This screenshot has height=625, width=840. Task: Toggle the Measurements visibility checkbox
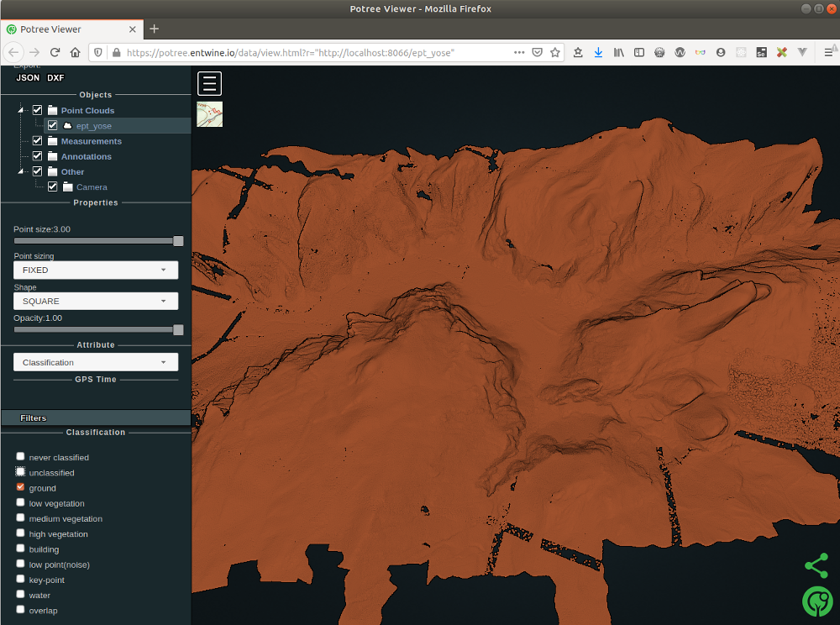[37, 141]
